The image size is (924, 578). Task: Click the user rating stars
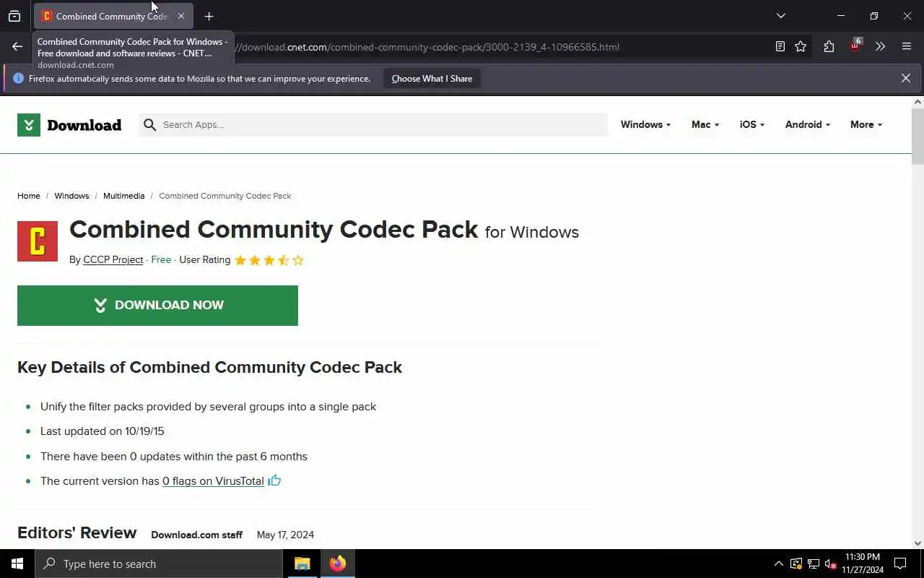pos(269,260)
